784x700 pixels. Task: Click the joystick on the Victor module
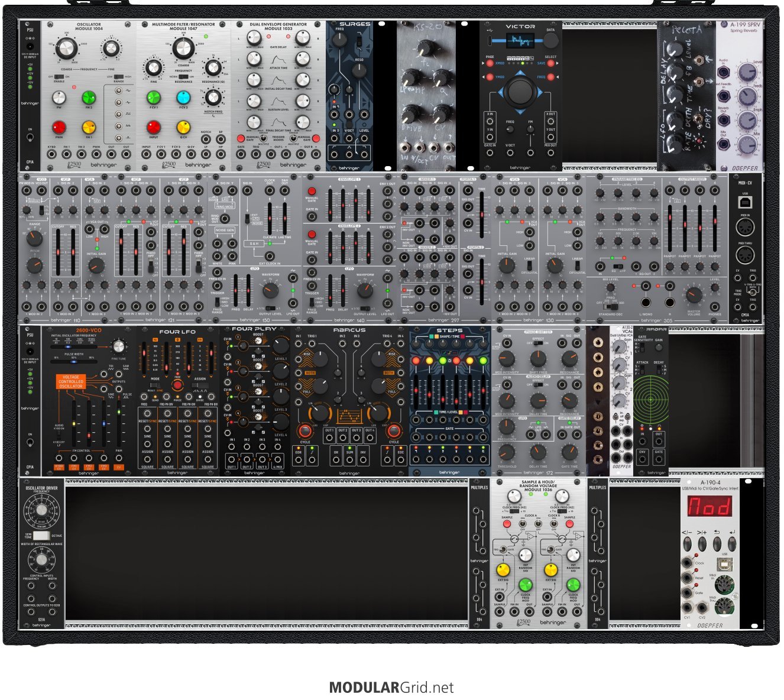click(x=520, y=91)
